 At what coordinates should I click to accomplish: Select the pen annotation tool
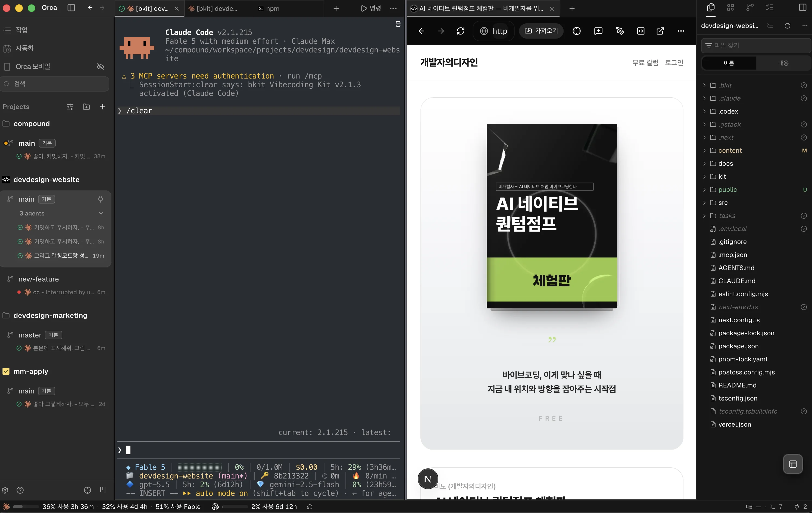point(620,31)
